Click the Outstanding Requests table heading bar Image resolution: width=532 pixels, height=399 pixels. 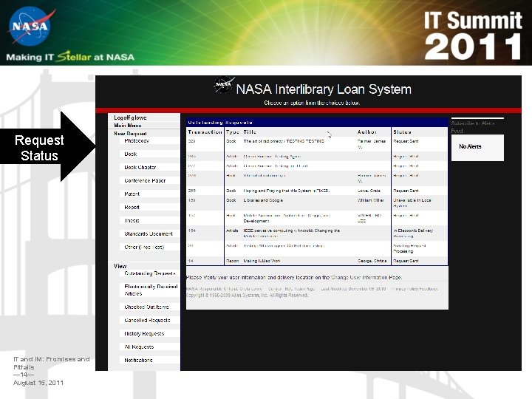(317, 123)
